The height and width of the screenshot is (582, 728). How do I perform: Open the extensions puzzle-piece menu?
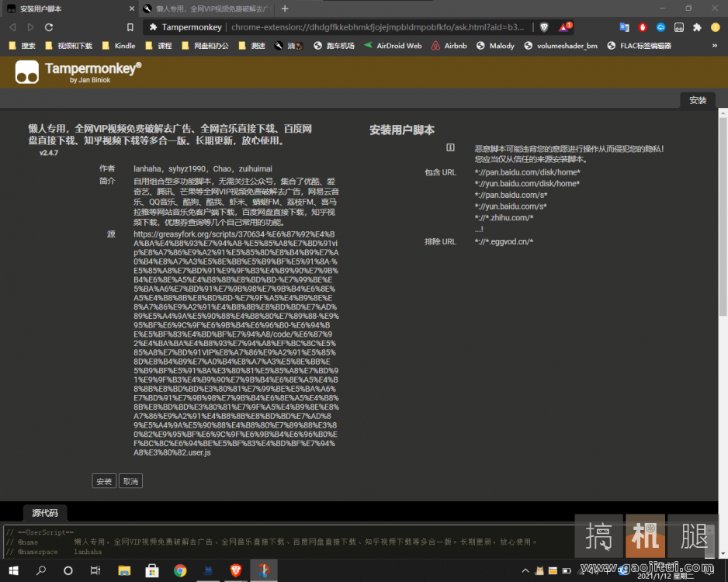[x=697, y=27]
